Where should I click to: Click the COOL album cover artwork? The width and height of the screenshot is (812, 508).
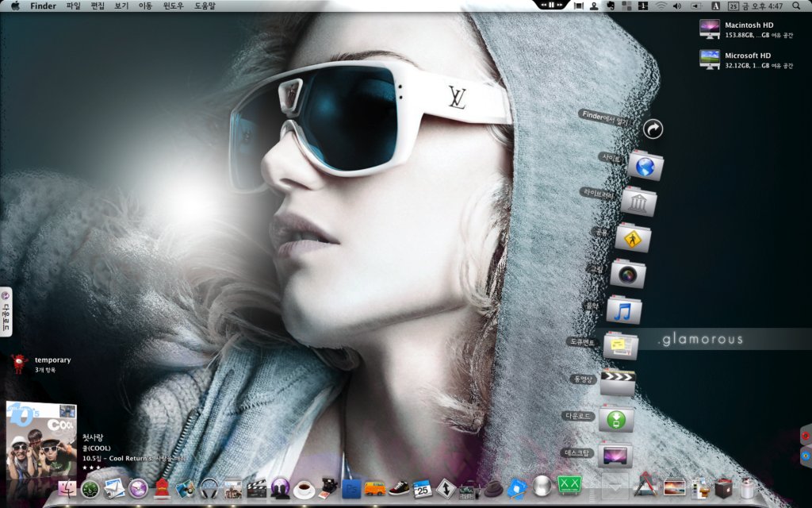[41, 440]
